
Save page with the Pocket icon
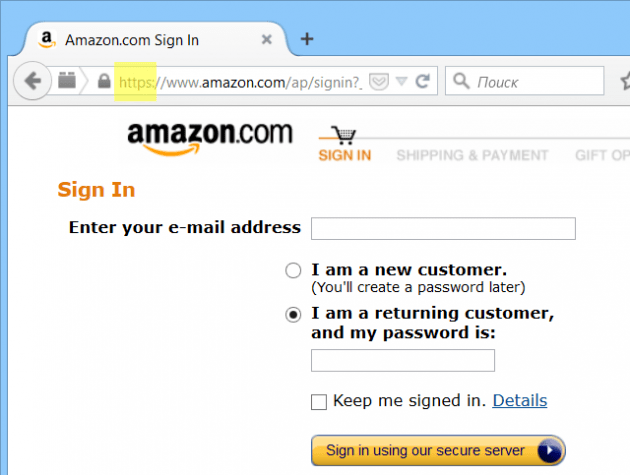point(378,82)
